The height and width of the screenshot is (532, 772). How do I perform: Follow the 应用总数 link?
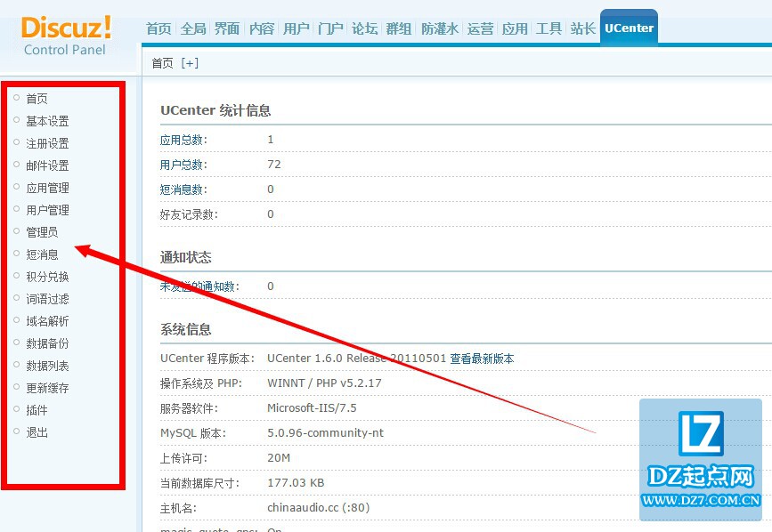point(183,141)
